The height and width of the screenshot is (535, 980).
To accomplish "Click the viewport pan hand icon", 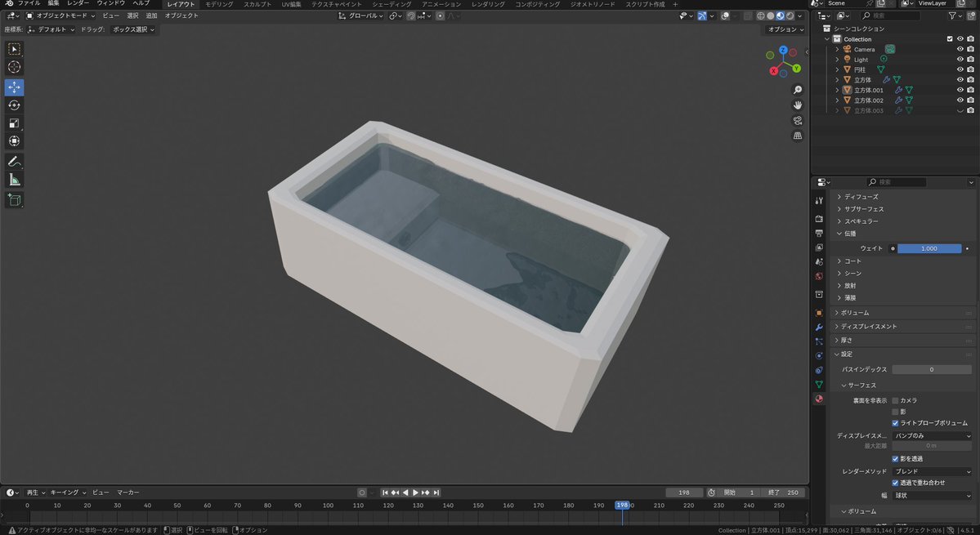I will point(798,105).
